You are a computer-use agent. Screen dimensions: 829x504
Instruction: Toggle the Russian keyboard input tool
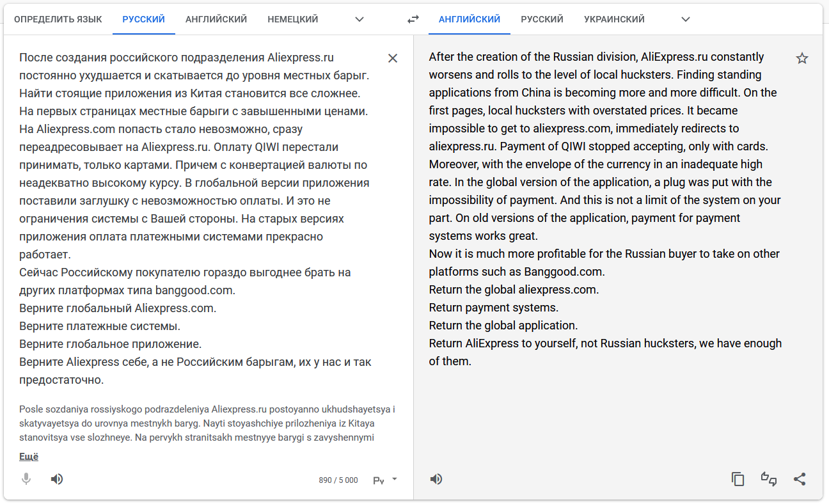379,480
